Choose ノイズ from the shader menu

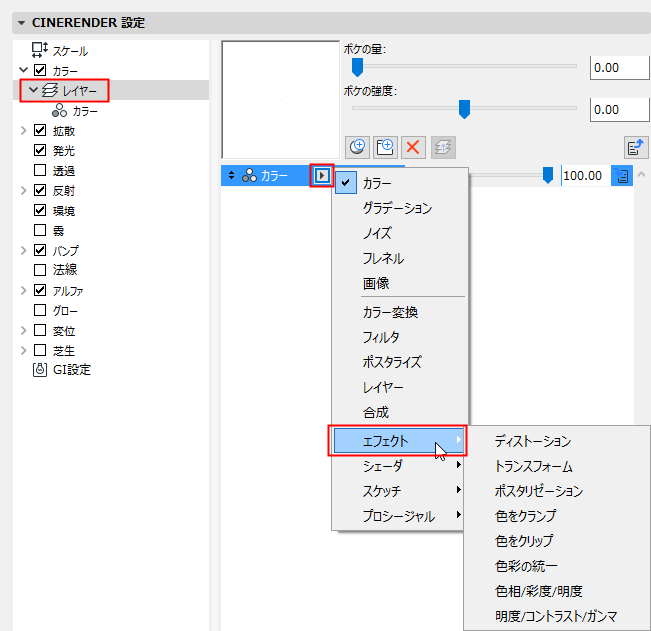coord(400,233)
